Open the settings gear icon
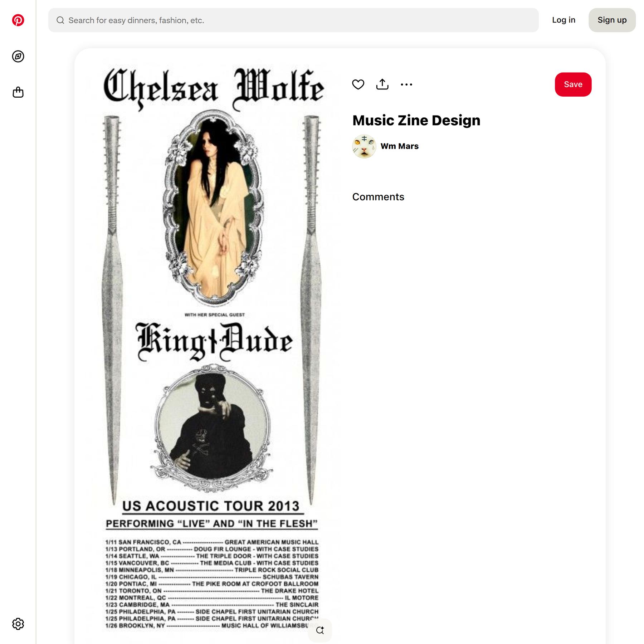 click(x=18, y=624)
